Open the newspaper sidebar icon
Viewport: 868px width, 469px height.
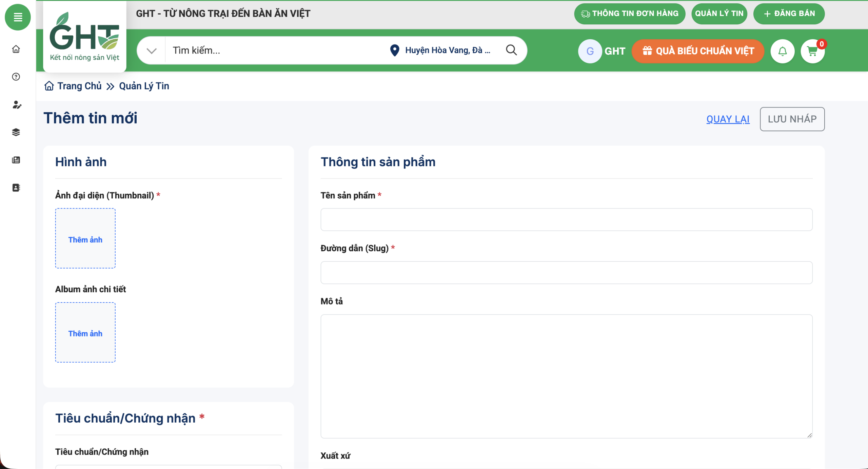click(x=16, y=160)
